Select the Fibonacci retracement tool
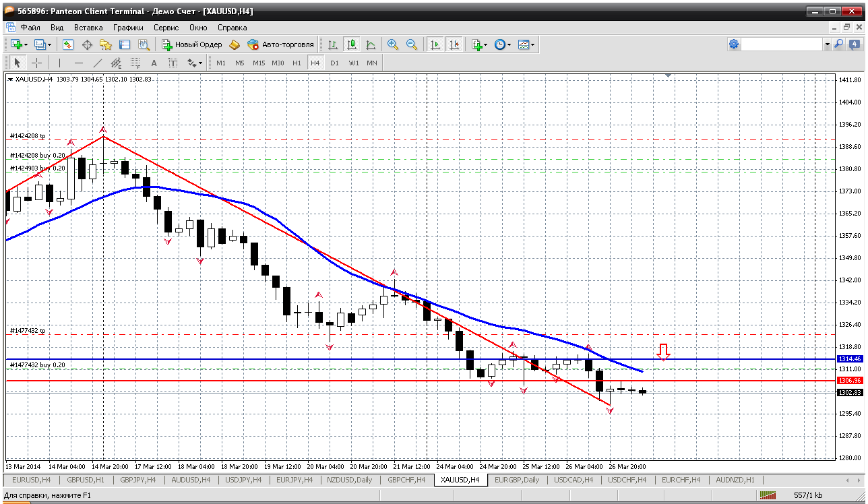This screenshot has width=868, height=504. (x=135, y=63)
